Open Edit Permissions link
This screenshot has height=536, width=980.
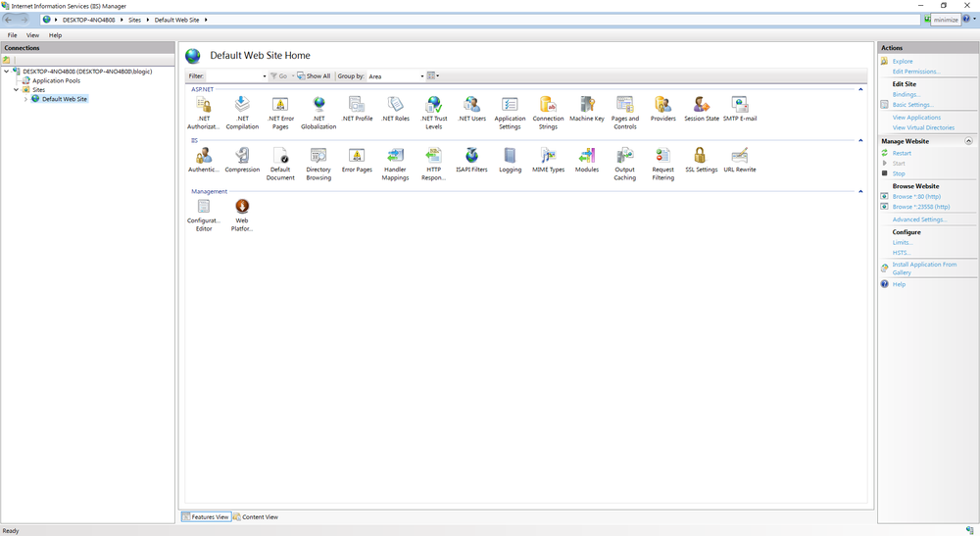pos(916,72)
